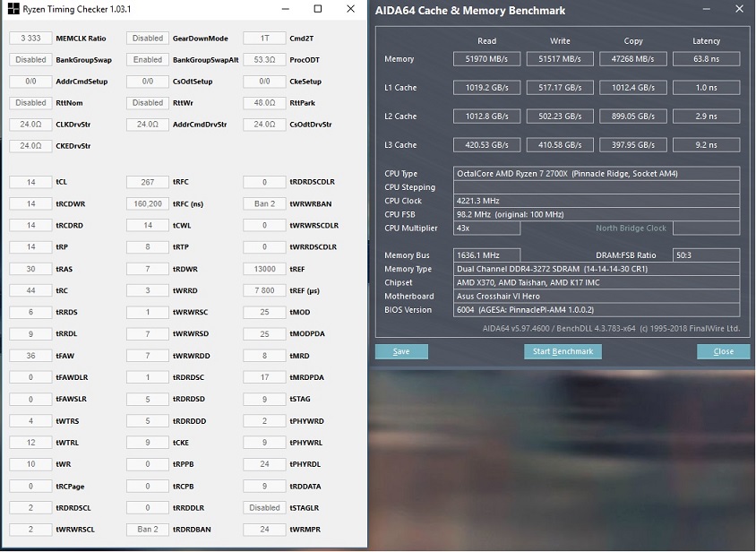The image size is (756, 552).
Task: Minimize the AIDA64 benchmark window
Action: 707,9
